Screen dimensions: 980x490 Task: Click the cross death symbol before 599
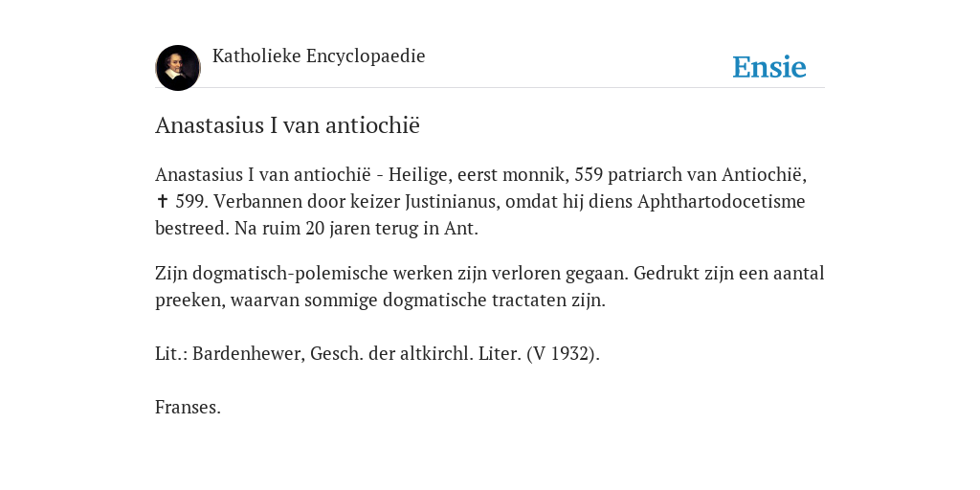click(x=163, y=201)
